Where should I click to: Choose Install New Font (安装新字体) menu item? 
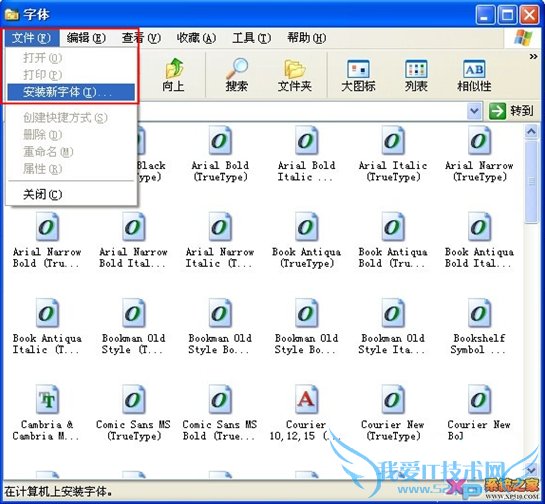pyautogui.click(x=71, y=92)
